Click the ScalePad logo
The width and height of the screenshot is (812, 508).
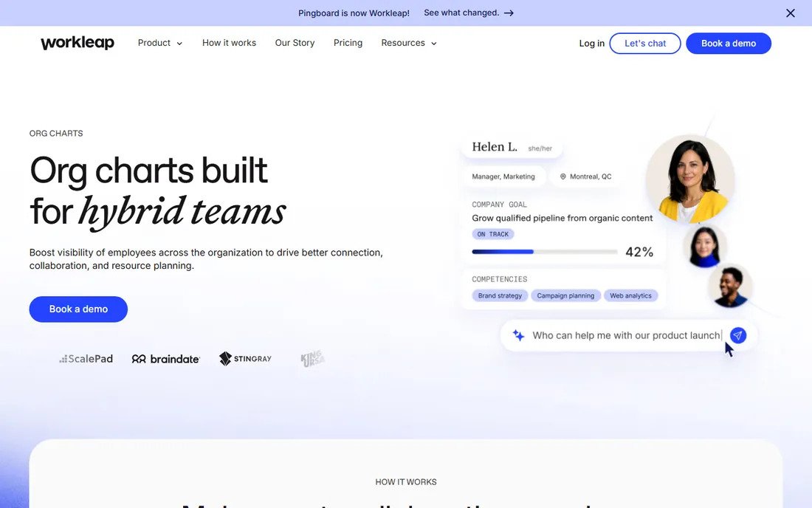coord(86,359)
